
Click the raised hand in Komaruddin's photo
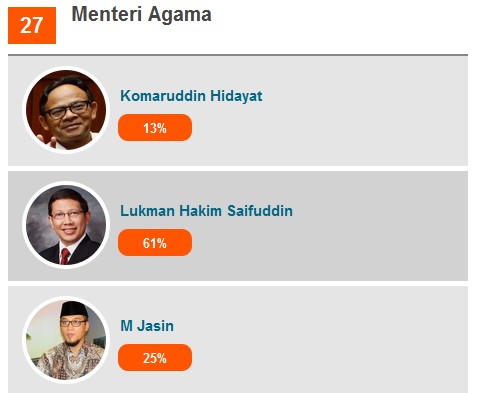tap(47, 142)
